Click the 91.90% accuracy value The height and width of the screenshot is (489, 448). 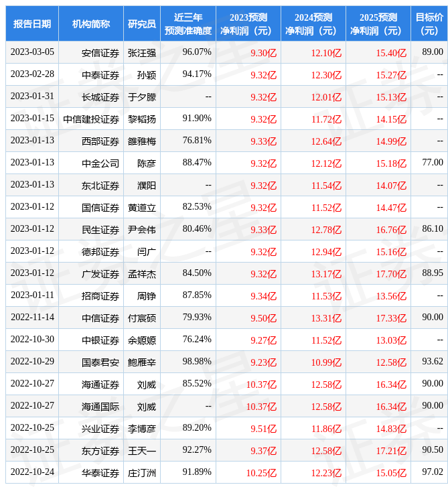click(197, 118)
